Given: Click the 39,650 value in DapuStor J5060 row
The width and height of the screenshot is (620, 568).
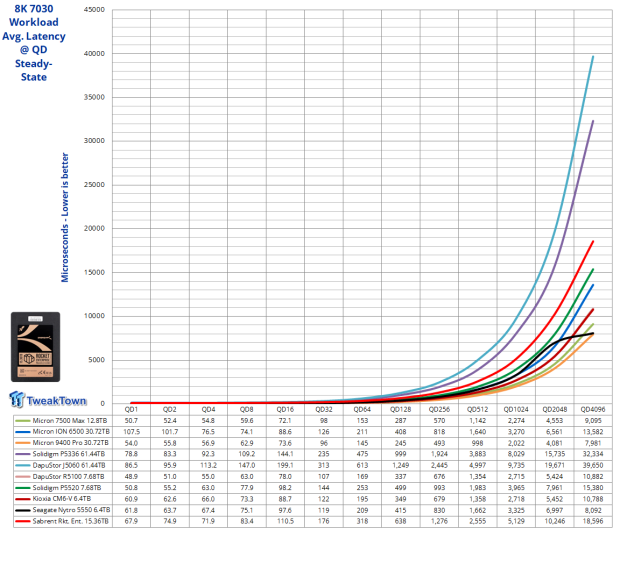Looking at the screenshot, I should pos(593,465).
